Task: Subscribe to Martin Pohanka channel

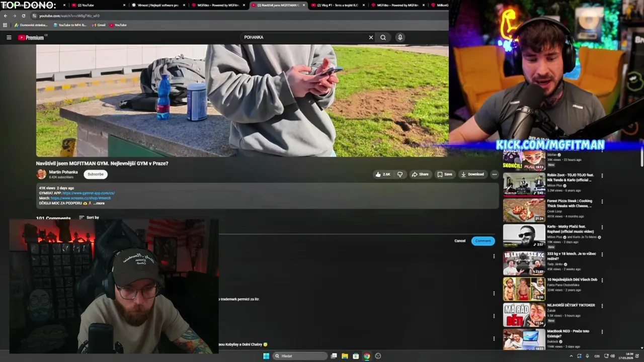Action: (x=95, y=174)
